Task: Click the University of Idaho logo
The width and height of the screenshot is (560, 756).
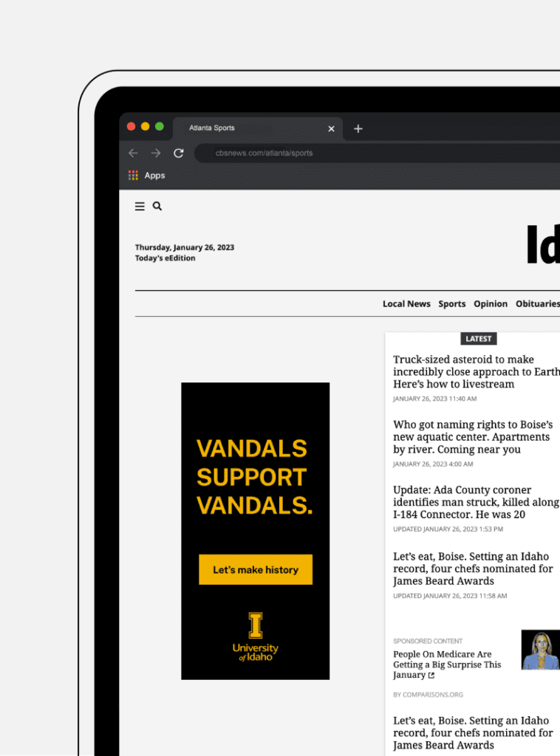Action: pos(255,637)
